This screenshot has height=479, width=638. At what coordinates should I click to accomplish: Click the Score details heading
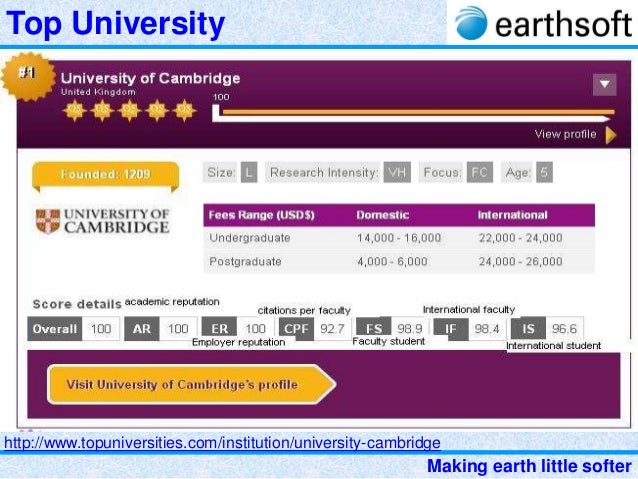point(77,304)
